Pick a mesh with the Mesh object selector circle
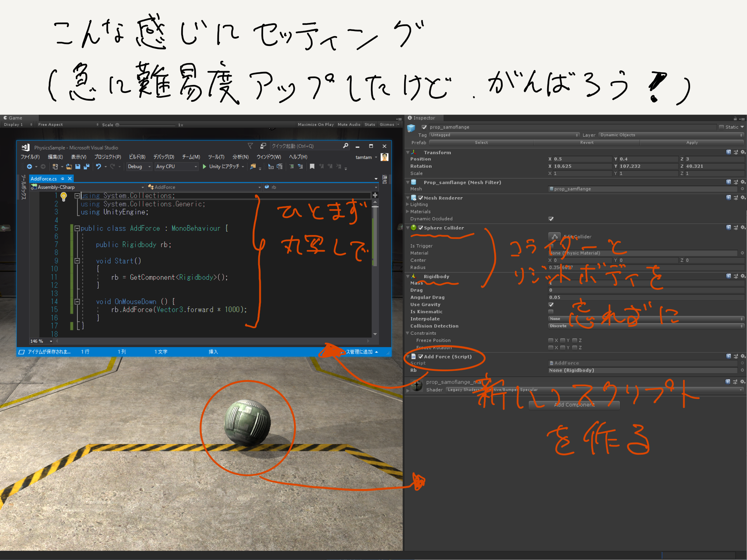This screenshot has height=560, width=747. coord(742,189)
